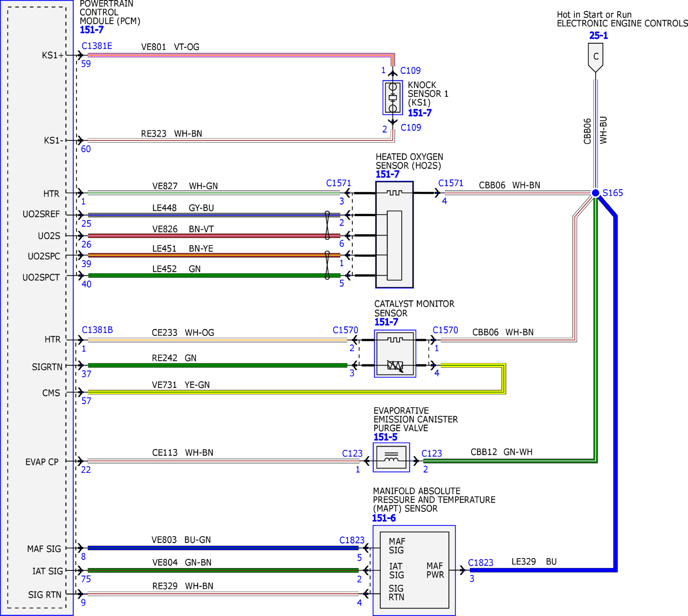Click the RE323 WH-BN wire label

tap(171, 134)
